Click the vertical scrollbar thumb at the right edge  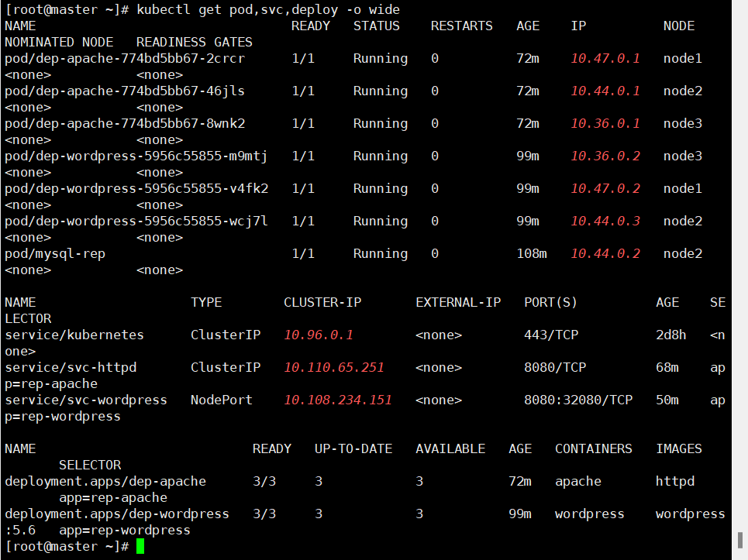tap(740, 541)
